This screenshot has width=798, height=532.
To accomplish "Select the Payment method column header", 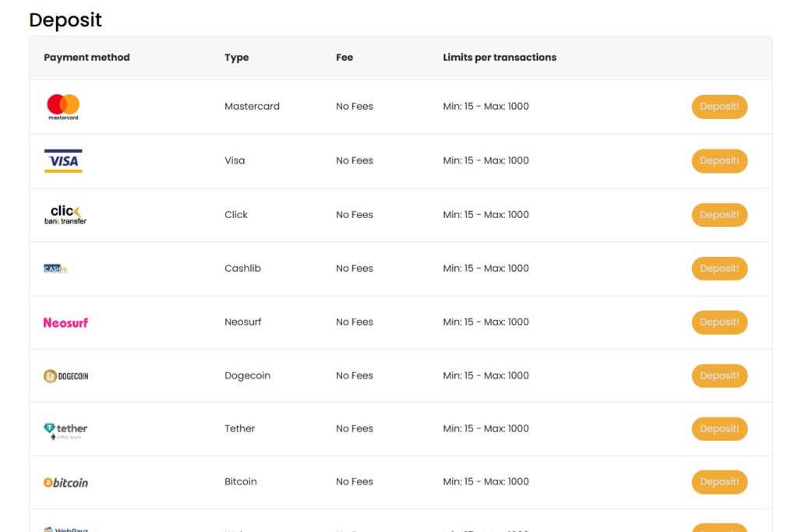I will (x=87, y=57).
